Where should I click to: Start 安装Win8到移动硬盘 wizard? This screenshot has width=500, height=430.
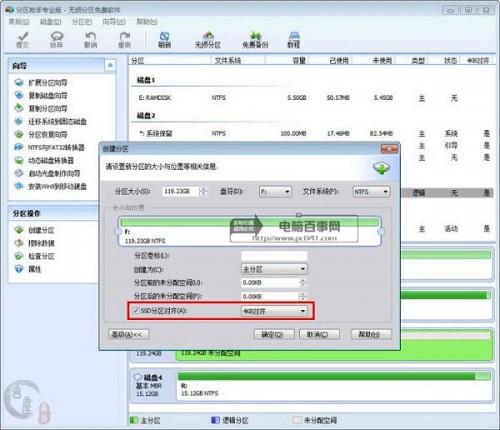(x=51, y=186)
